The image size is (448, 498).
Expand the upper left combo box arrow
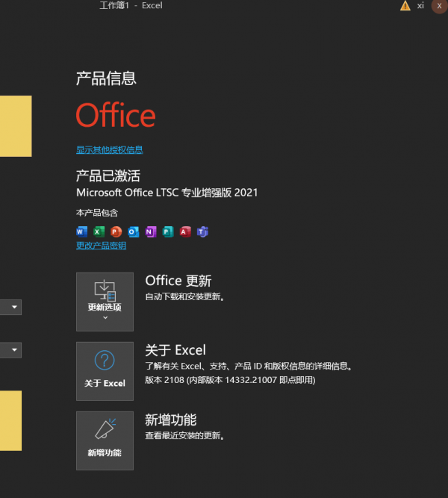14,307
